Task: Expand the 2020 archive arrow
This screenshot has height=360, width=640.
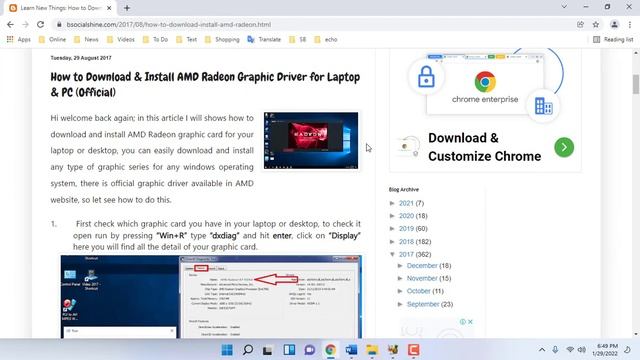Action: coord(392,216)
